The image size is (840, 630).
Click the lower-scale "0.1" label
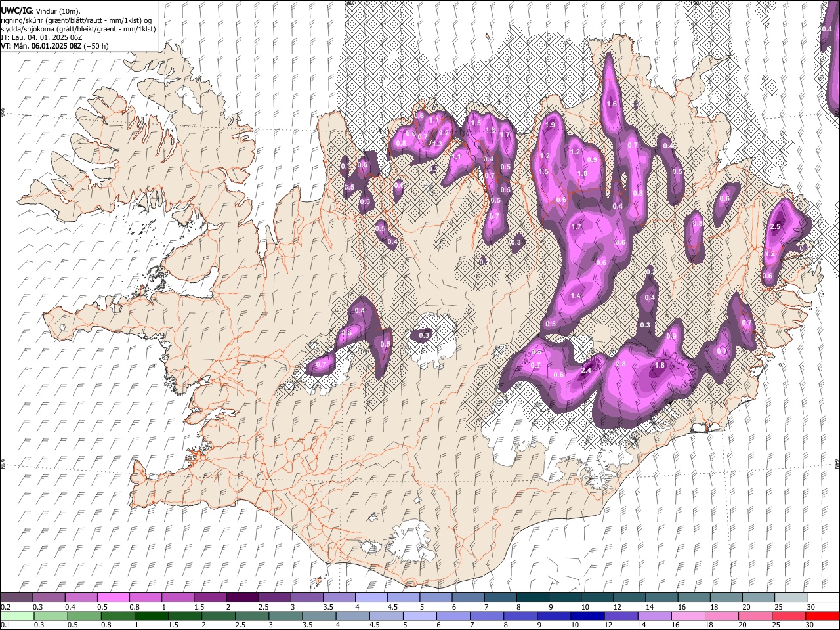pyautogui.click(x=5, y=625)
